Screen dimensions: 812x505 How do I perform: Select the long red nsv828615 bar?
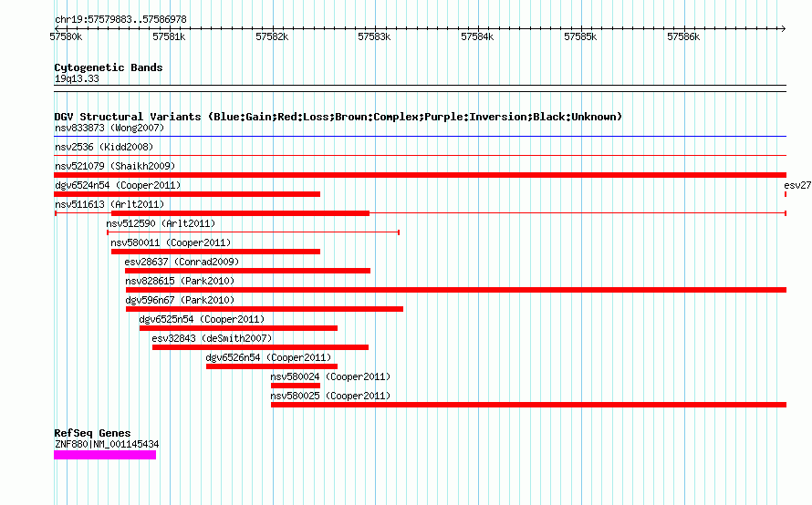455,290
